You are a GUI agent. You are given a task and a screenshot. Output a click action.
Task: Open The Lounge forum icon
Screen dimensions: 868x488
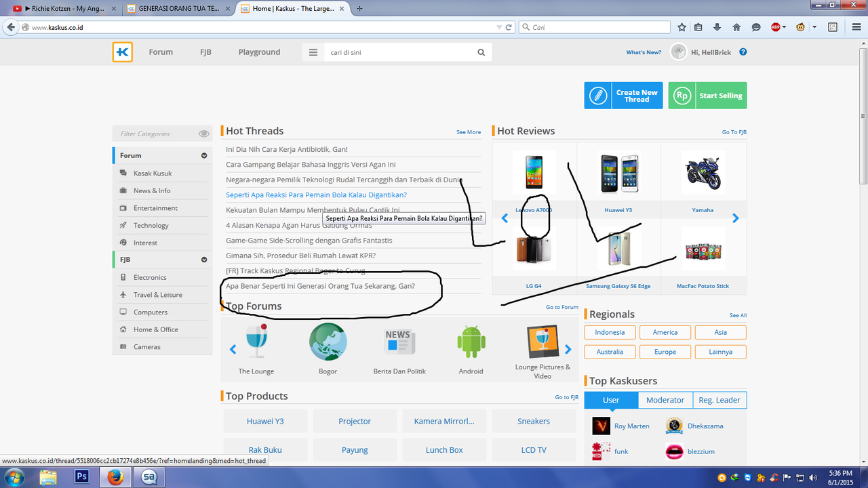[x=256, y=342]
